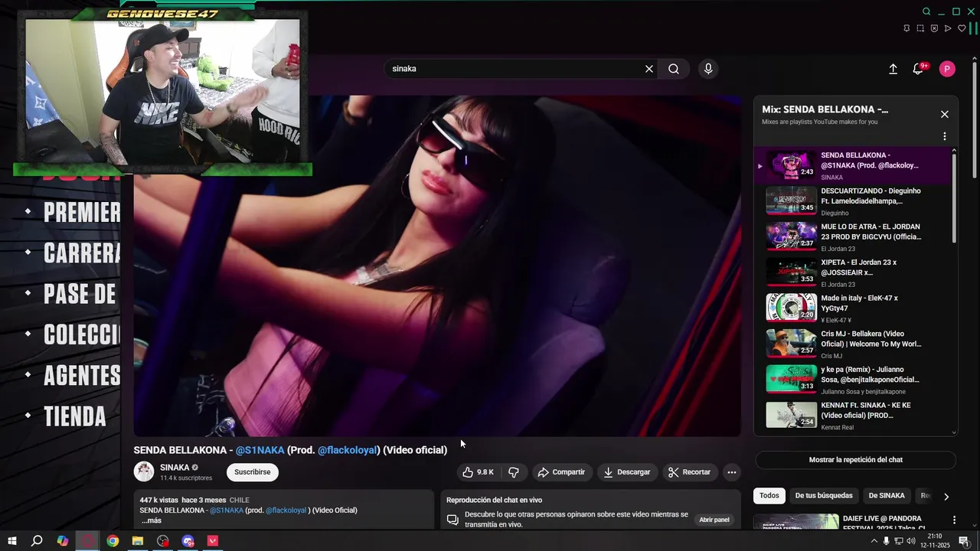Open the upload video icon in header
The width and height of the screenshot is (980, 551).
tap(893, 69)
